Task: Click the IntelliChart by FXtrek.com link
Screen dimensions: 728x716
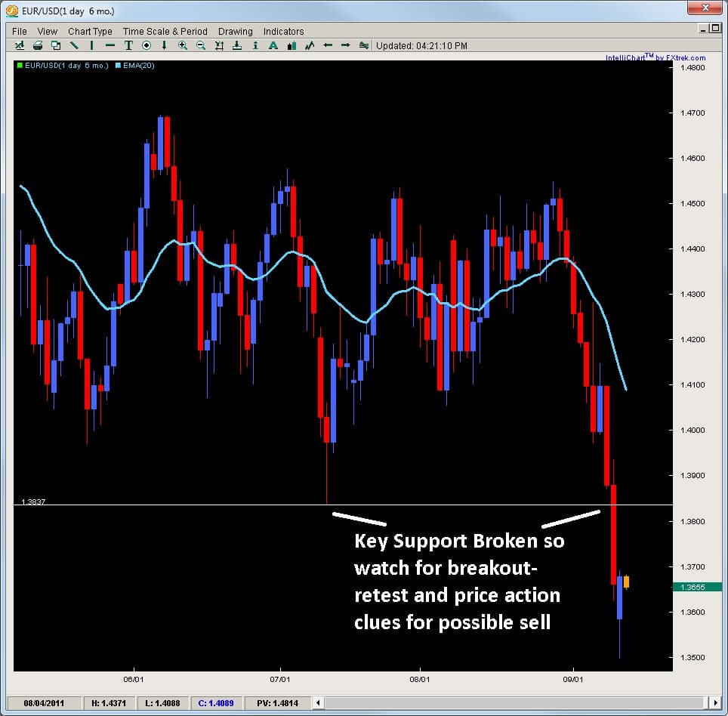Action: pyautogui.click(x=655, y=57)
